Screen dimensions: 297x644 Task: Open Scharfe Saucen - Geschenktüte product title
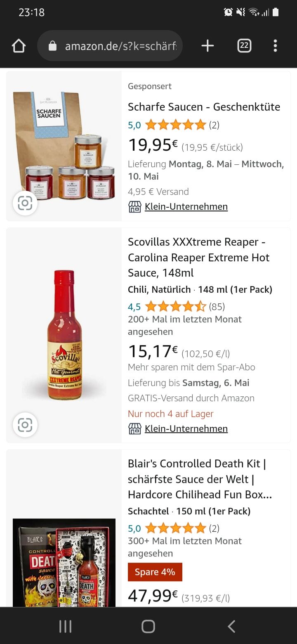(x=204, y=107)
